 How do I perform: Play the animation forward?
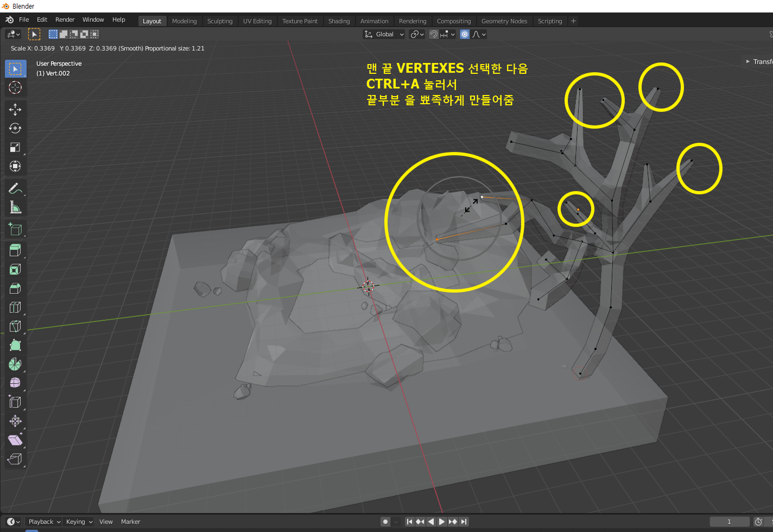tap(442, 522)
